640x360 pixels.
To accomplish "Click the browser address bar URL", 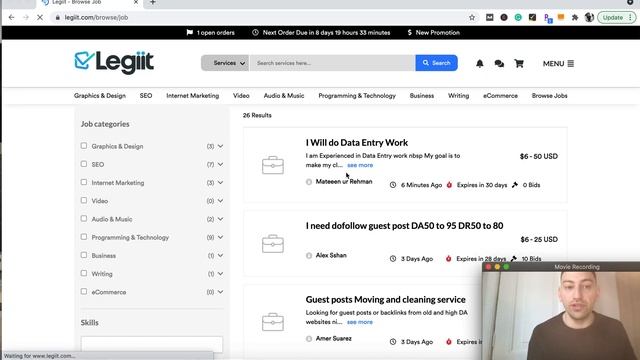I will coord(96,18).
